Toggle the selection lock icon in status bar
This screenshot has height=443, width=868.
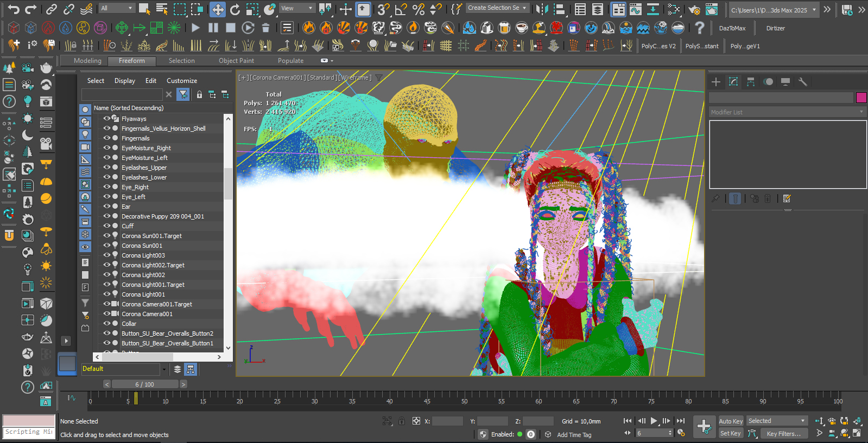(402, 421)
